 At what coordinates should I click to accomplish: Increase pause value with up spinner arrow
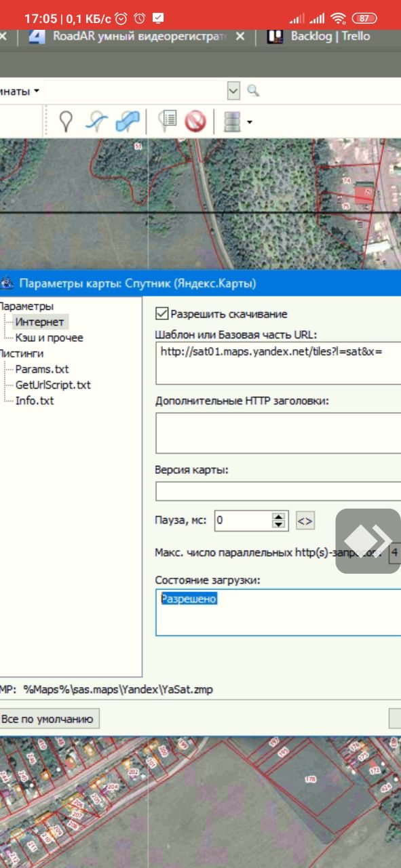[279, 517]
